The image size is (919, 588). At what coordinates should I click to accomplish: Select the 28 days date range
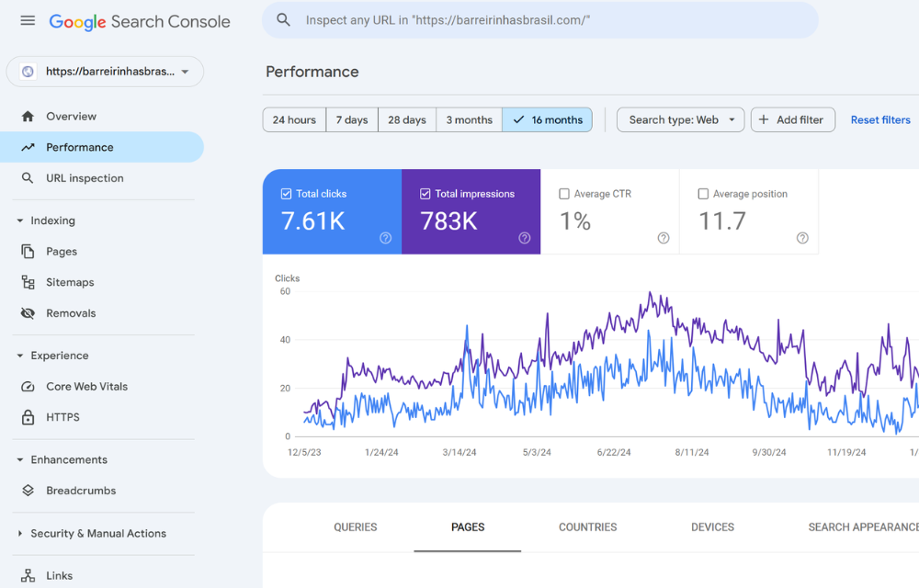406,119
